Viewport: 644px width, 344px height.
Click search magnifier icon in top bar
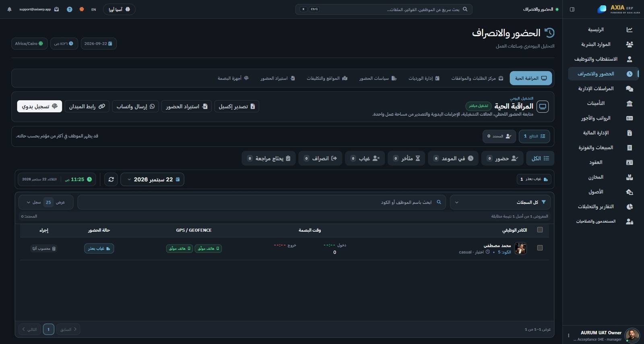[465, 9]
